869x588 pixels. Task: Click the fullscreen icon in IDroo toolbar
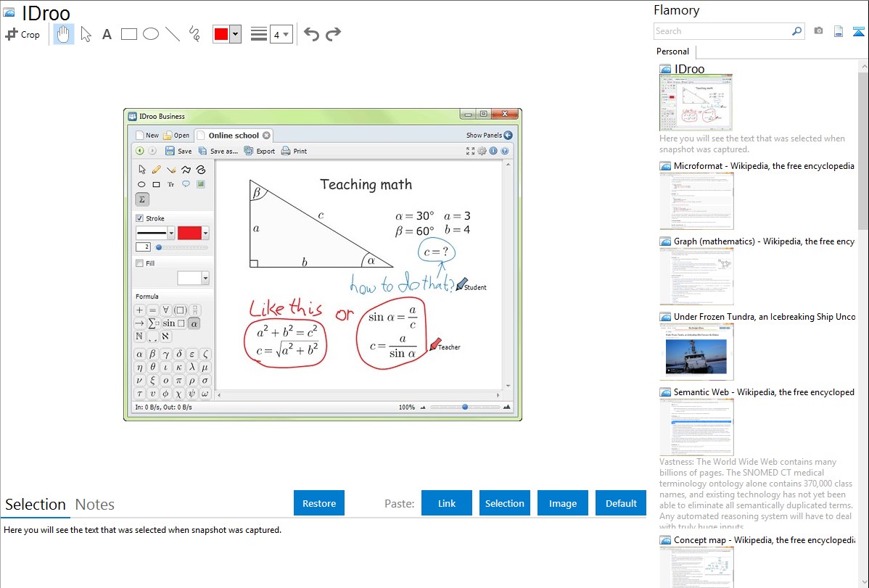471,151
